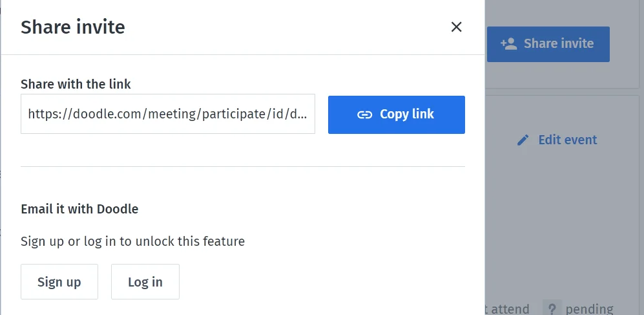The image size is (644, 315).
Task: Click the Share invite dialog heading
Action: point(73,27)
